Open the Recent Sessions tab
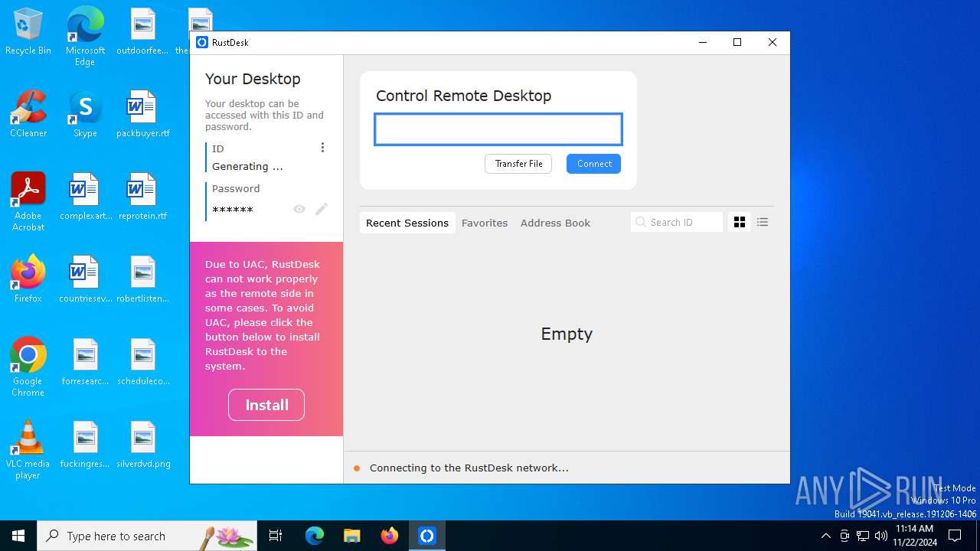The width and height of the screenshot is (980, 551). (407, 223)
